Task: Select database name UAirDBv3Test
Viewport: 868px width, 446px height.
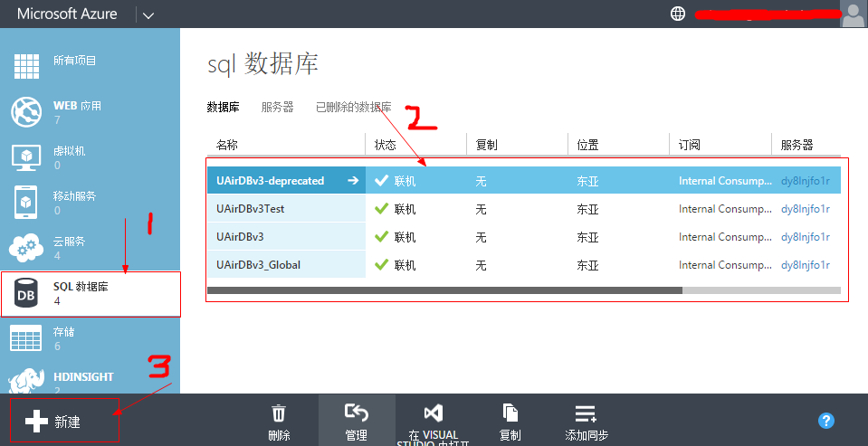Action: (250, 209)
